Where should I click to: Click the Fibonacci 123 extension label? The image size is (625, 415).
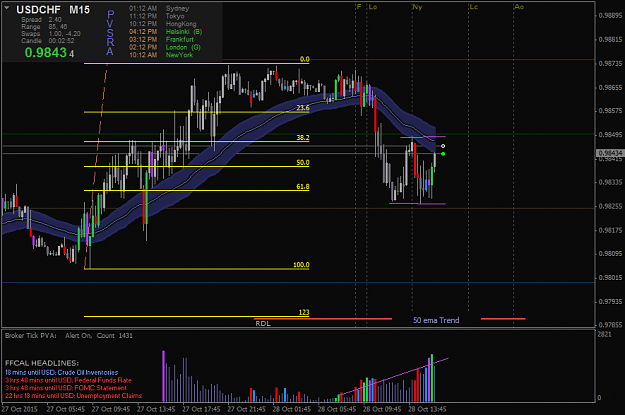pos(304,313)
